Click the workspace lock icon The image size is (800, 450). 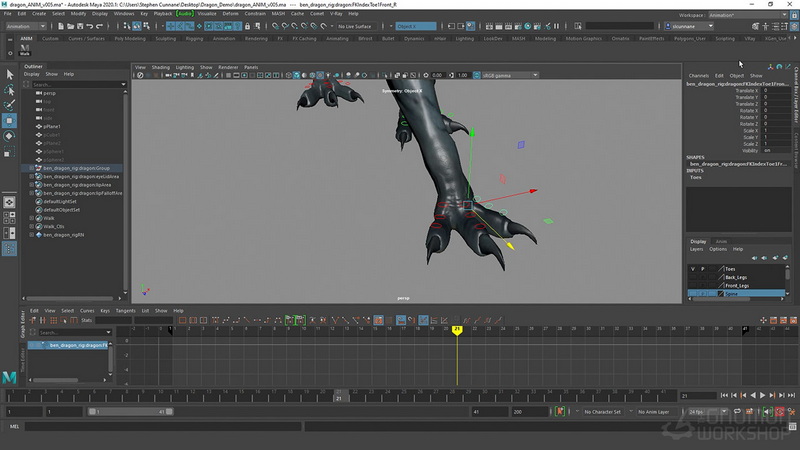pos(794,15)
